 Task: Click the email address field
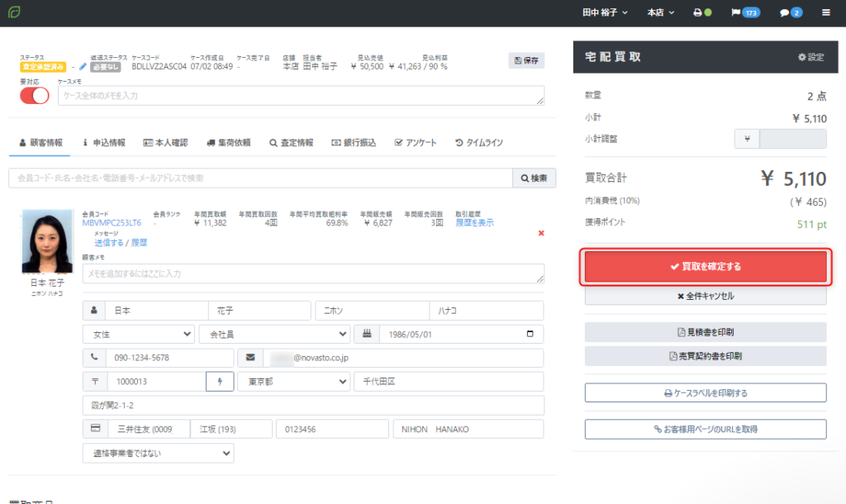(403, 358)
